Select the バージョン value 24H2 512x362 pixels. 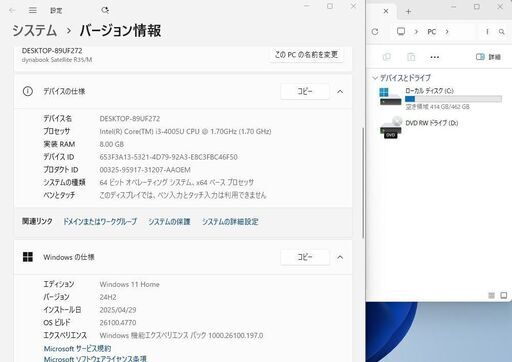(x=108, y=297)
